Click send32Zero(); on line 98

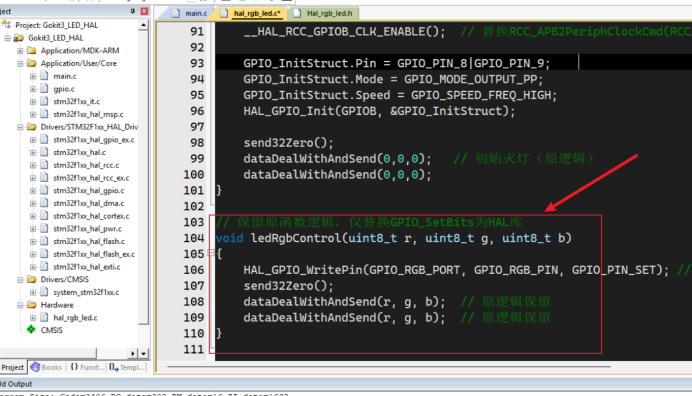[x=288, y=143]
